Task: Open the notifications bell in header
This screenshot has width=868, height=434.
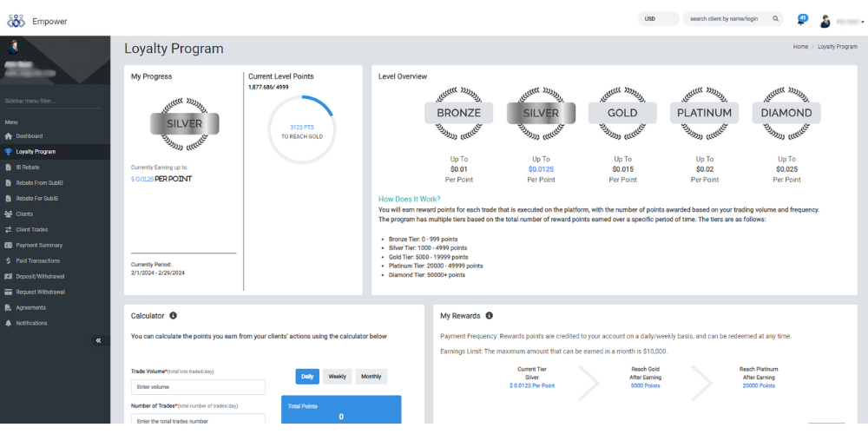Action: tap(801, 19)
